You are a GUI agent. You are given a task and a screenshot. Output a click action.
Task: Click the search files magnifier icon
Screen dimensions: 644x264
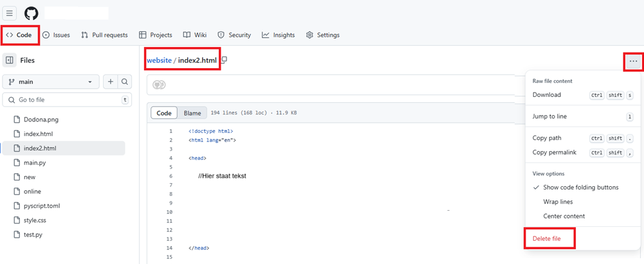point(125,82)
